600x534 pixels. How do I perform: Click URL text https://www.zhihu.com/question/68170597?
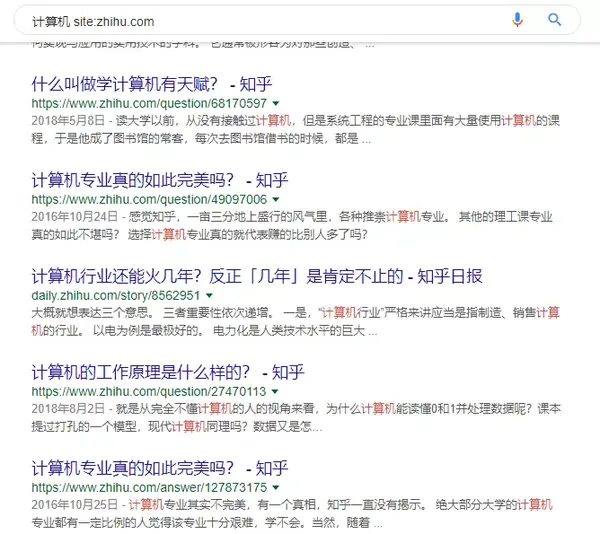click(149, 103)
